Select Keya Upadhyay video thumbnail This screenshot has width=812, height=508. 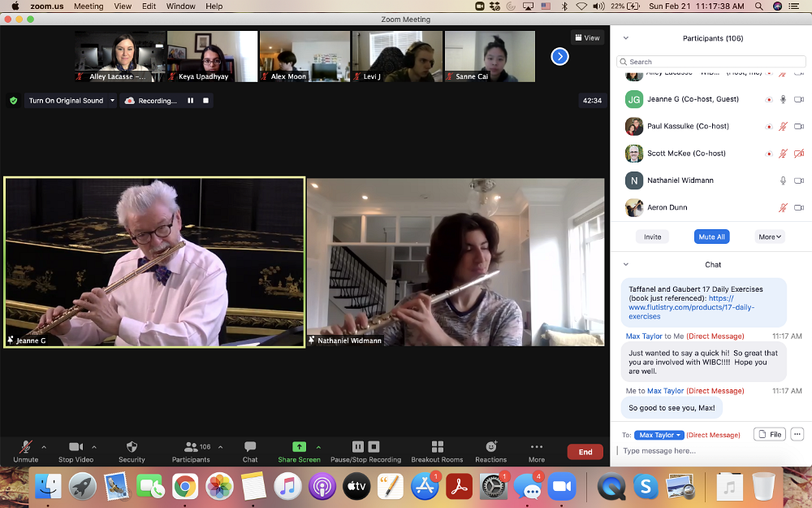212,56
